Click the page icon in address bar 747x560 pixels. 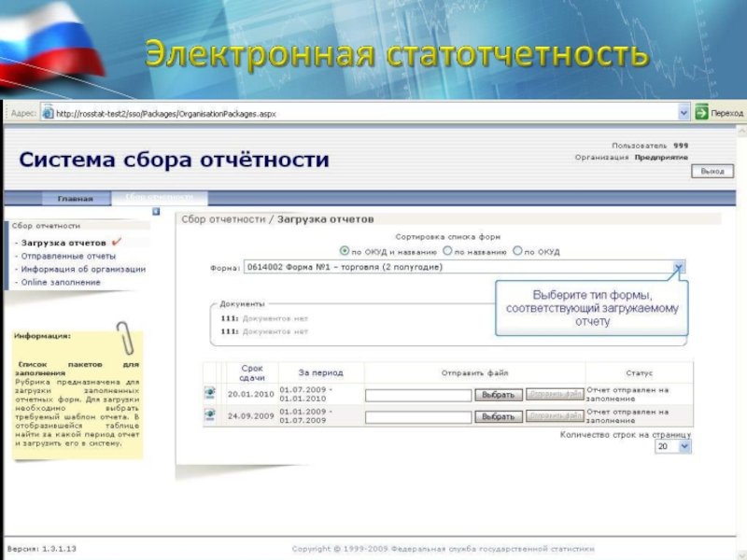48,113
